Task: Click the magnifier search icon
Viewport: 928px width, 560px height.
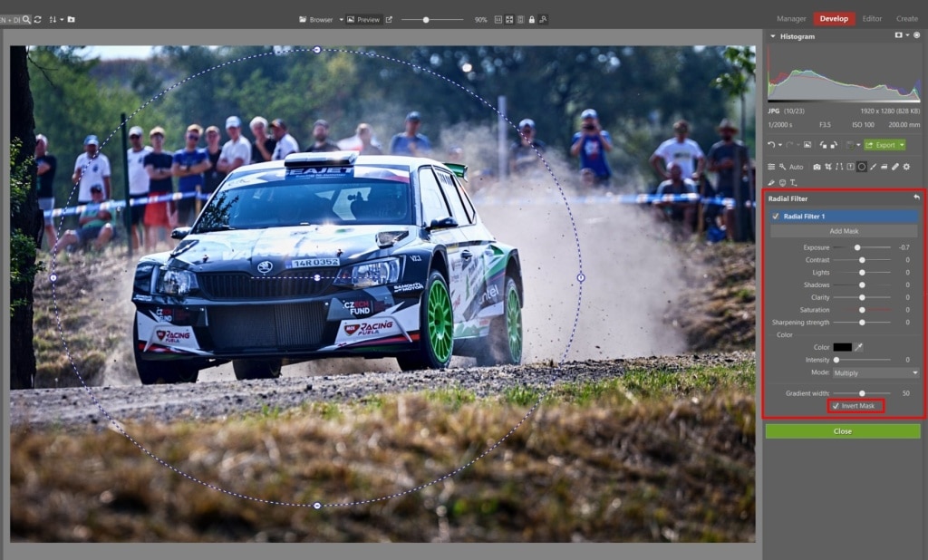Action: (x=26, y=20)
